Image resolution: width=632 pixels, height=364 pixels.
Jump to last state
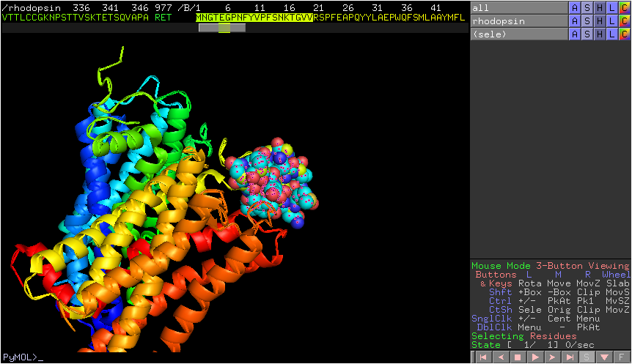[x=570, y=357]
